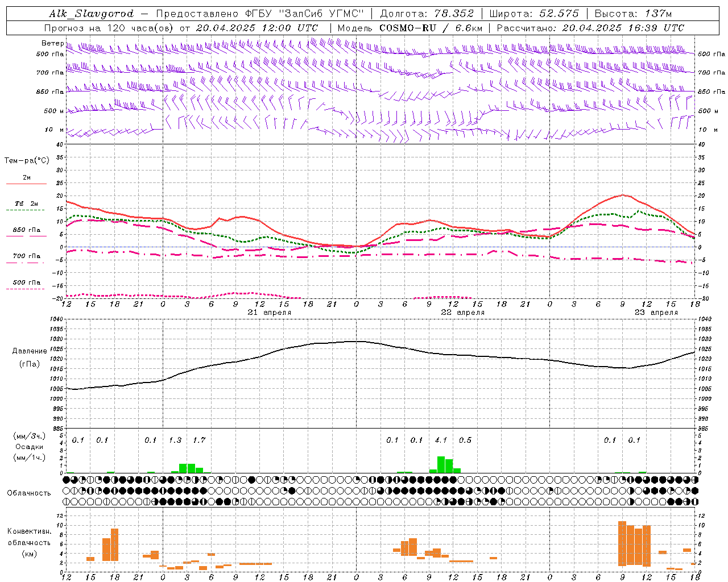
Task: Click 'Прогноз на 120 часа(ов)' forecast text
Action: tap(109, 28)
